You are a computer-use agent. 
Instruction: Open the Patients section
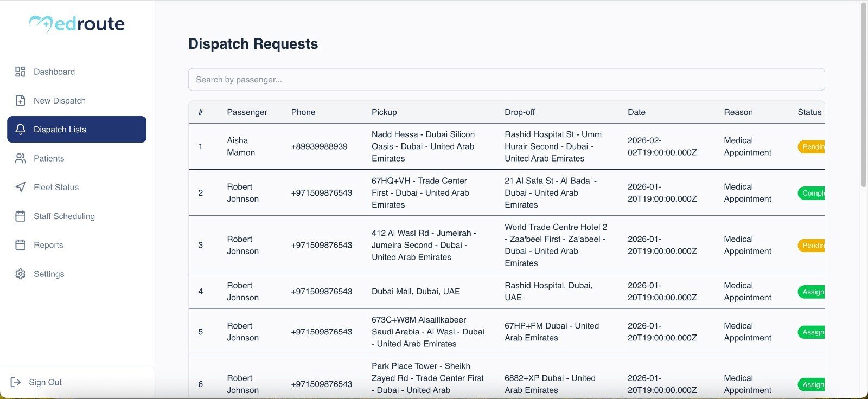pyautogui.click(x=76, y=158)
